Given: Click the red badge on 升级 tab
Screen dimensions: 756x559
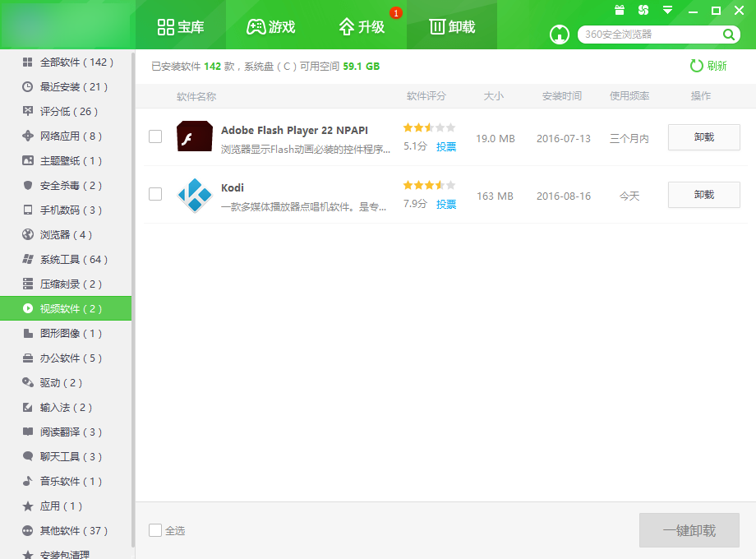Looking at the screenshot, I should click(x=396, y=13).
